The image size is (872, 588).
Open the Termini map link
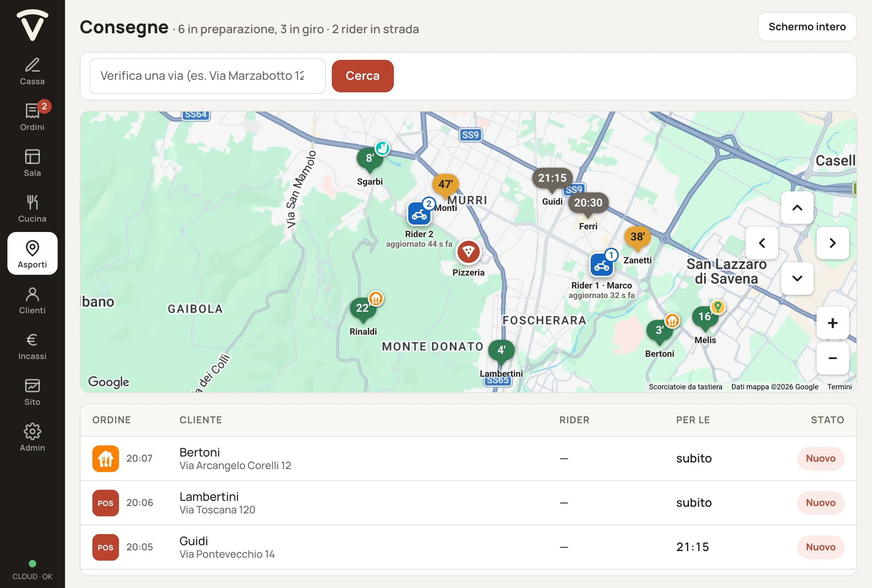click(839, 387)
